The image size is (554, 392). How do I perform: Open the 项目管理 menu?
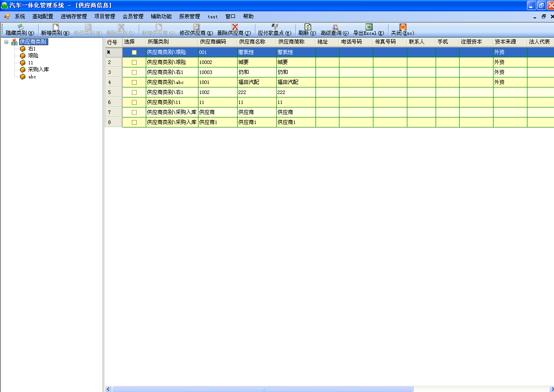pos(104,17)
